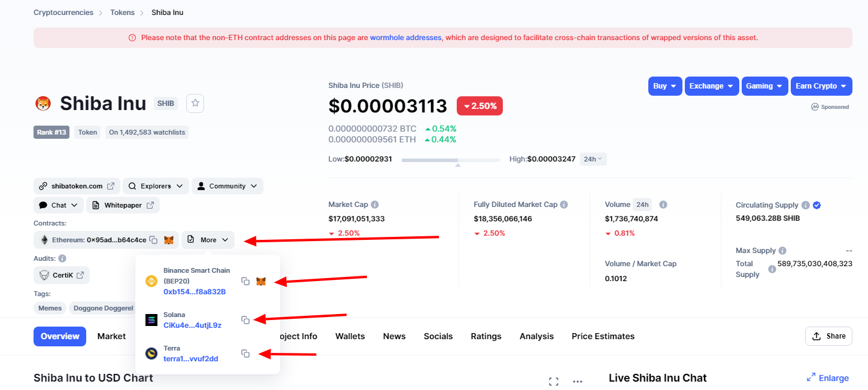Copy the Binance Smart Chain address
The image size is (868, 390).
245,281
